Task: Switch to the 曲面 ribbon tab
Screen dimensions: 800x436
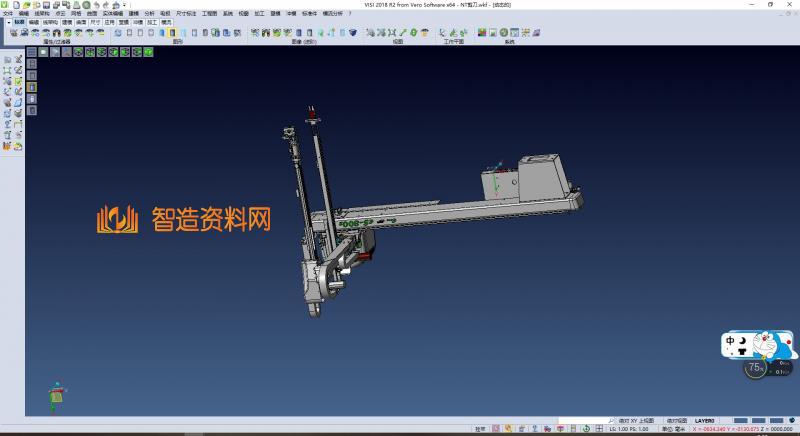Action: pyautogui.click(x=79, y=21)
